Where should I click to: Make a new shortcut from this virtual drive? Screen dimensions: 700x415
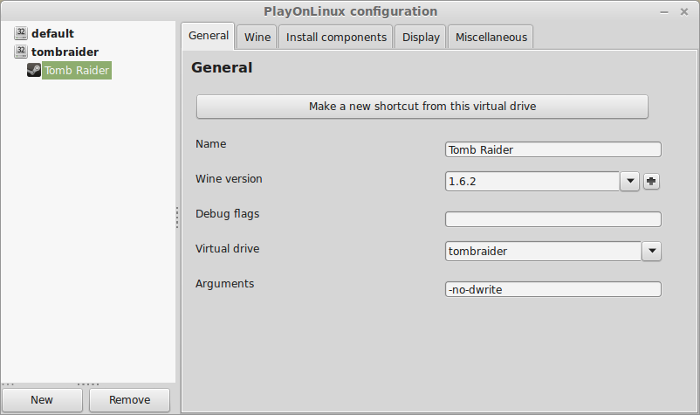[x=422, y=106]
